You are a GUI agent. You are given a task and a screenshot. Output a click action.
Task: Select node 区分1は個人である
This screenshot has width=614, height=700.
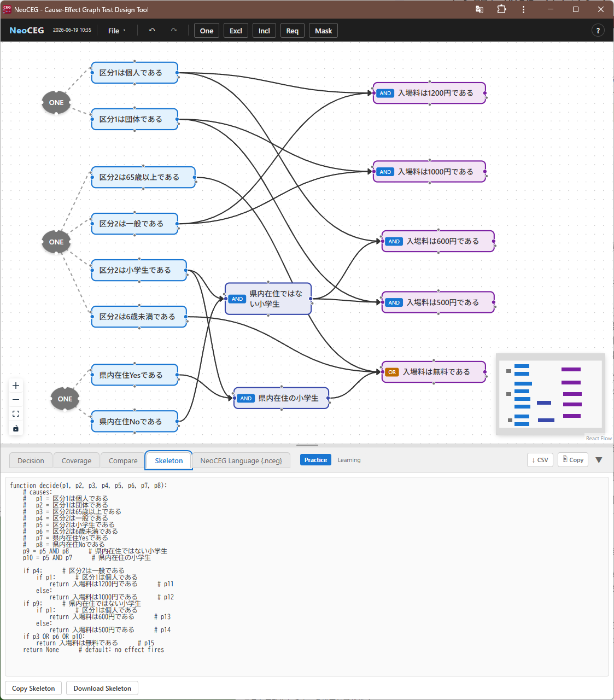coord(135,73)
